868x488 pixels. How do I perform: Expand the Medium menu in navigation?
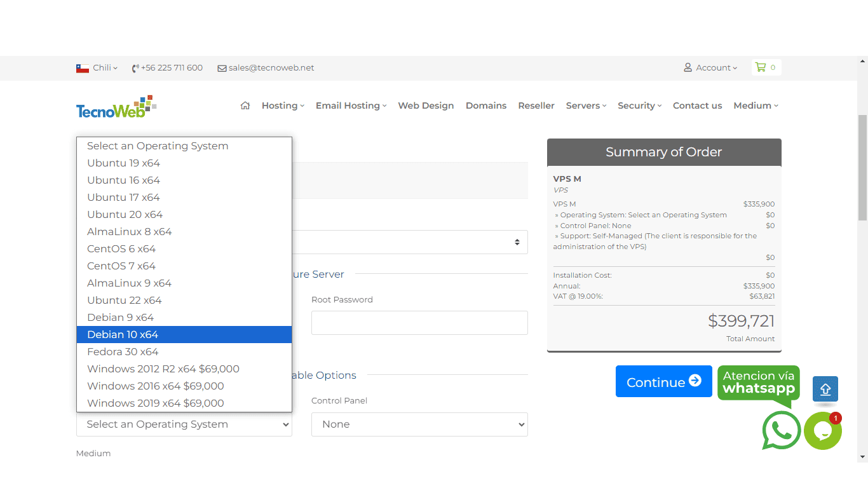pos(756,105)
